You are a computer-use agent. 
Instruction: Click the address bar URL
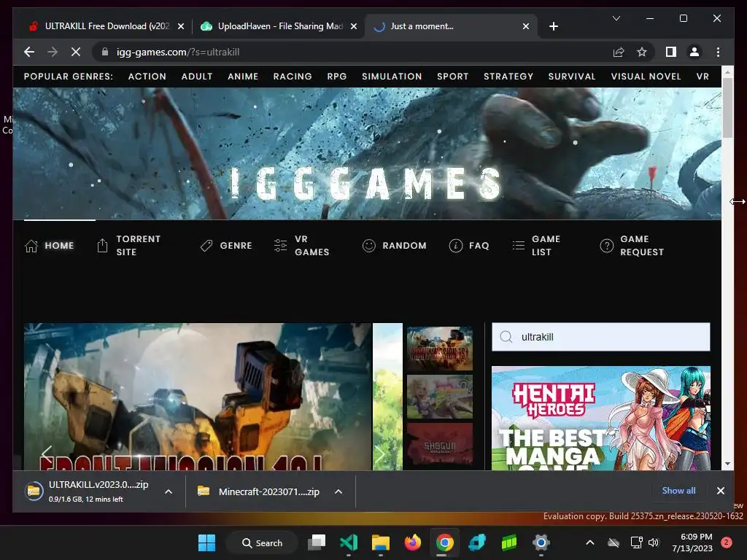178,52
